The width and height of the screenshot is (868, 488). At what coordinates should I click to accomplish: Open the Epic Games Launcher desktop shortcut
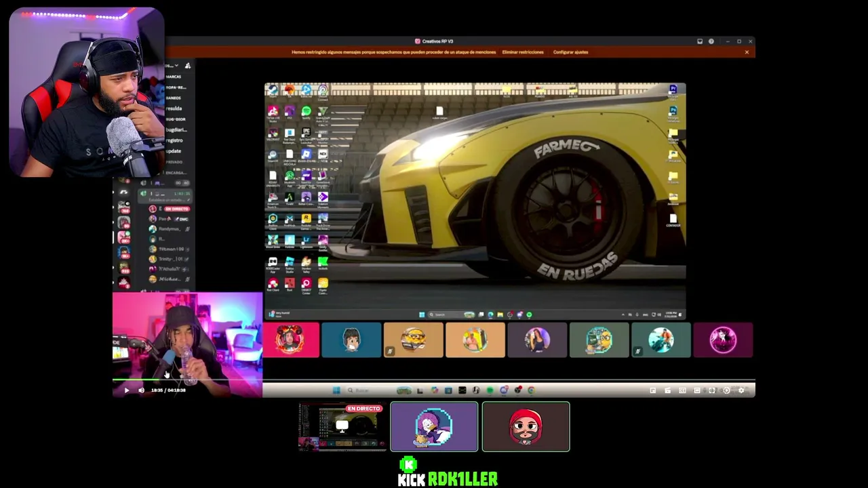point(306,134)
